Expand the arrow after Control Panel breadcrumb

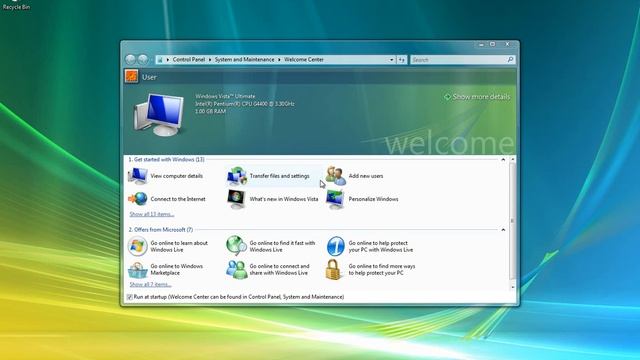point(210,60)
